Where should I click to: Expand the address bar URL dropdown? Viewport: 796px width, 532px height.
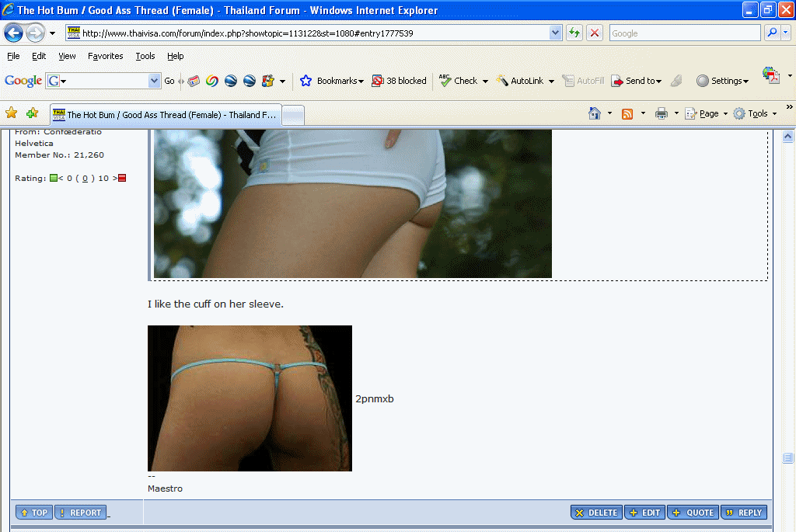[x=555, y=33]
